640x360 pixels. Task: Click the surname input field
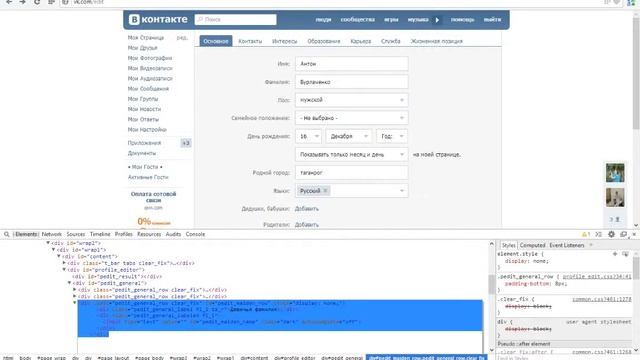click(x=351, y=82)
